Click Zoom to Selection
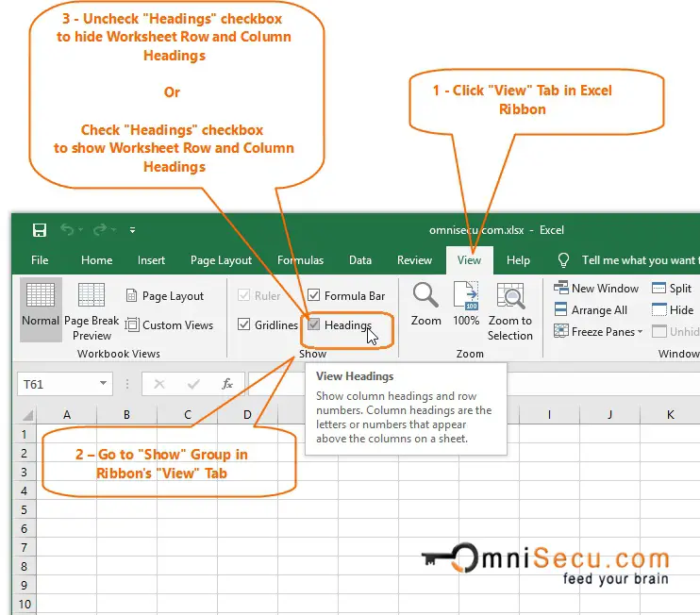 tap(509, 311)
